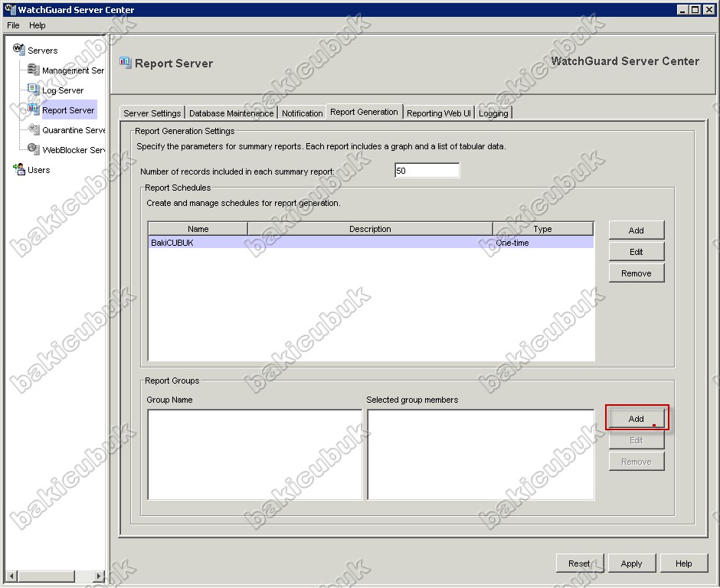Apply the configuration changes
The height and width of the screenshot is (588, 720).
632,563
